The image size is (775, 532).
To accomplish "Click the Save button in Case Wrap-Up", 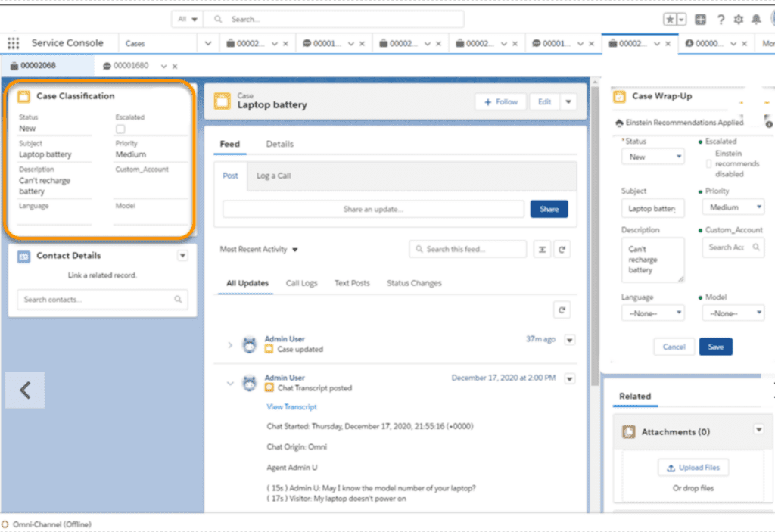I will (x=715, y=347).
